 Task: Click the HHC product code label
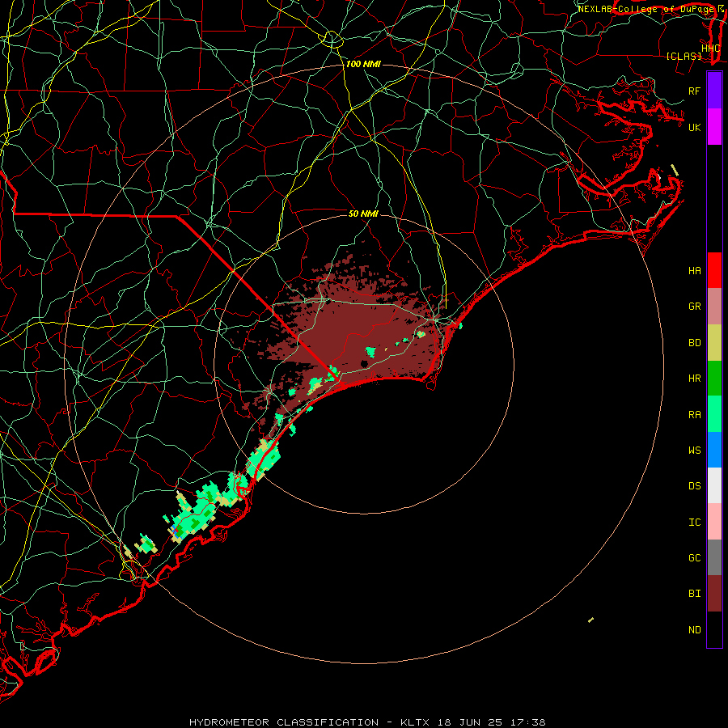click(711, 49)
